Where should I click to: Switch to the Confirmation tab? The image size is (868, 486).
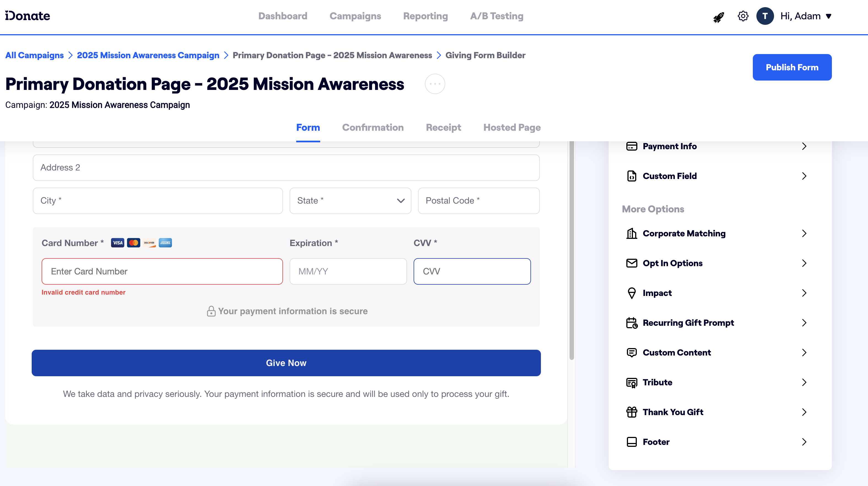click(x=373, y=127)
